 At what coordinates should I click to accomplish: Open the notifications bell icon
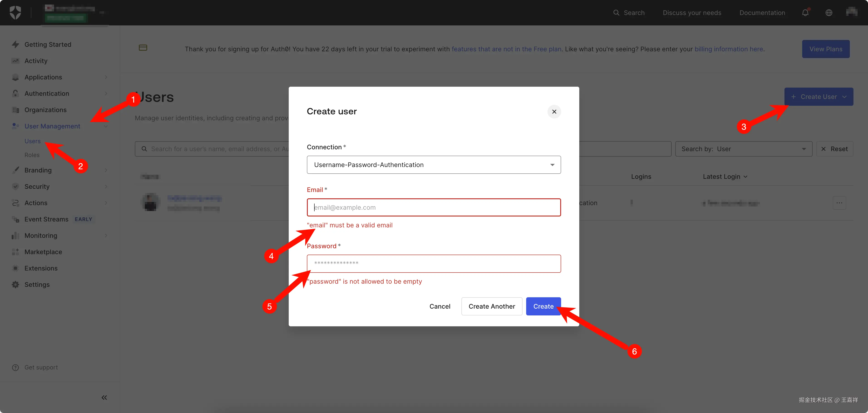tap(805, 13)
